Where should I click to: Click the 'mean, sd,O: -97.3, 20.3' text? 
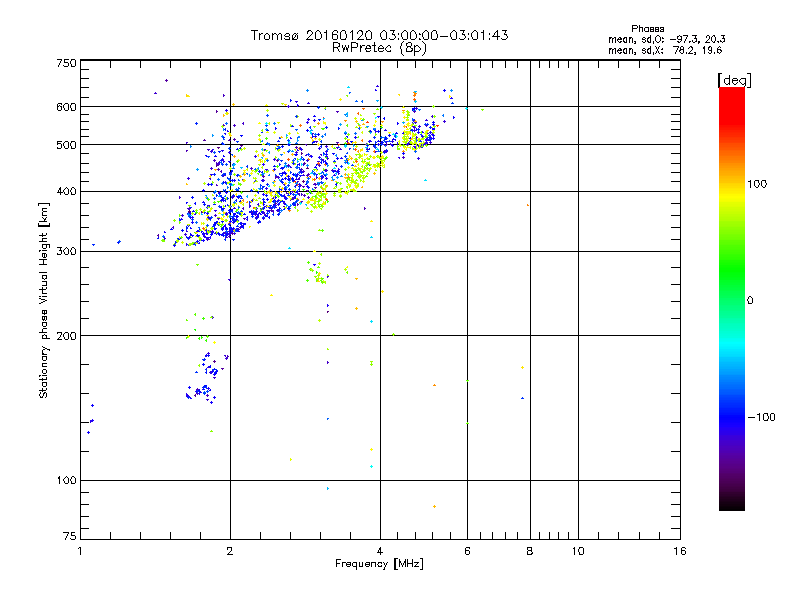coord(666,39)
